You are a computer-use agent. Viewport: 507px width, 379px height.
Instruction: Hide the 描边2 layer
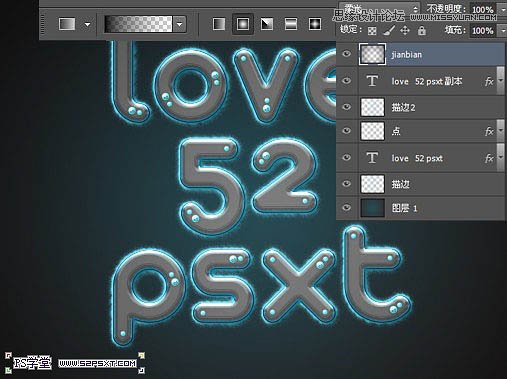click(347, 107)
